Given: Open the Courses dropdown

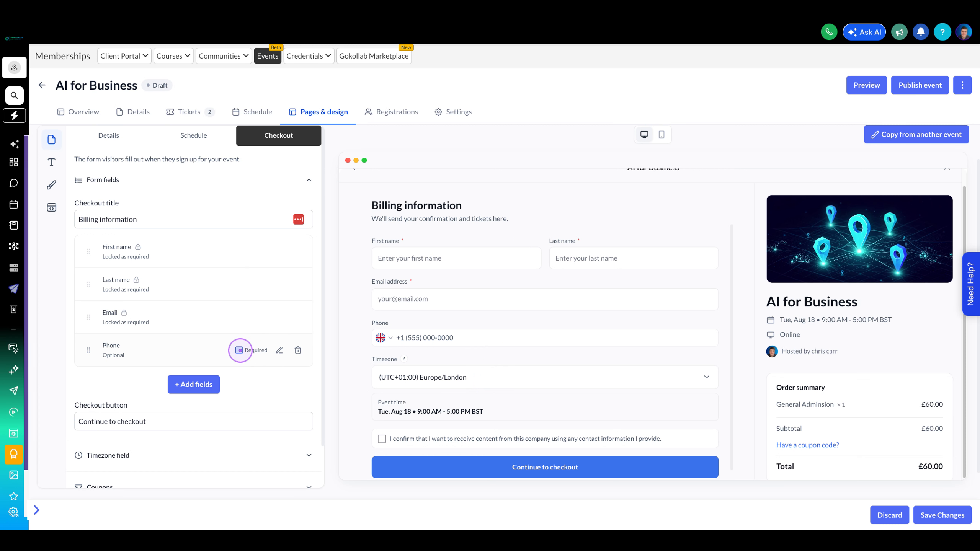Looking at the screenshot, I should tap(173, 56).
